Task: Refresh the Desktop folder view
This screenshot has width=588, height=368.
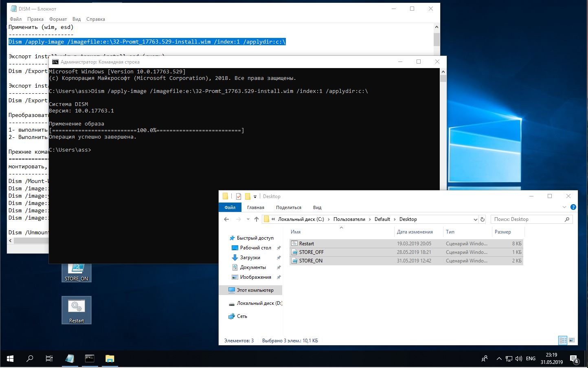Action: click(x=483, y=219)
